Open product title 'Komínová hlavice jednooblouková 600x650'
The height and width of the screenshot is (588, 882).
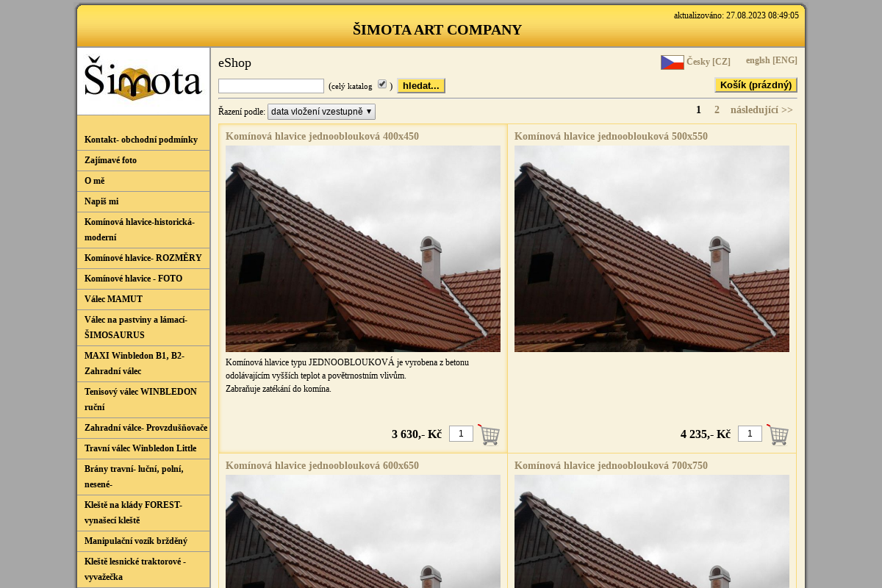click(322, 465)
